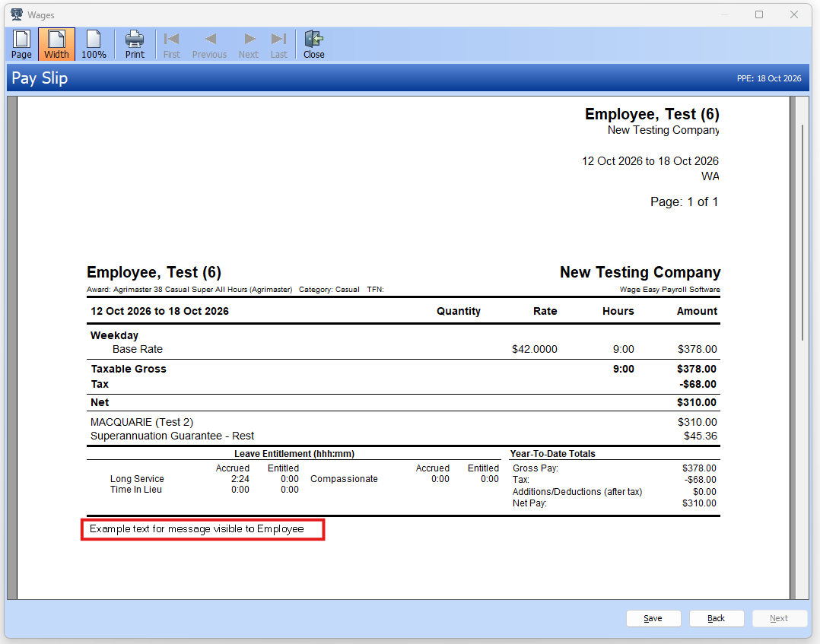
Task: Click 'Page: 1 of 1' text
Action: (x=684, y=201)
